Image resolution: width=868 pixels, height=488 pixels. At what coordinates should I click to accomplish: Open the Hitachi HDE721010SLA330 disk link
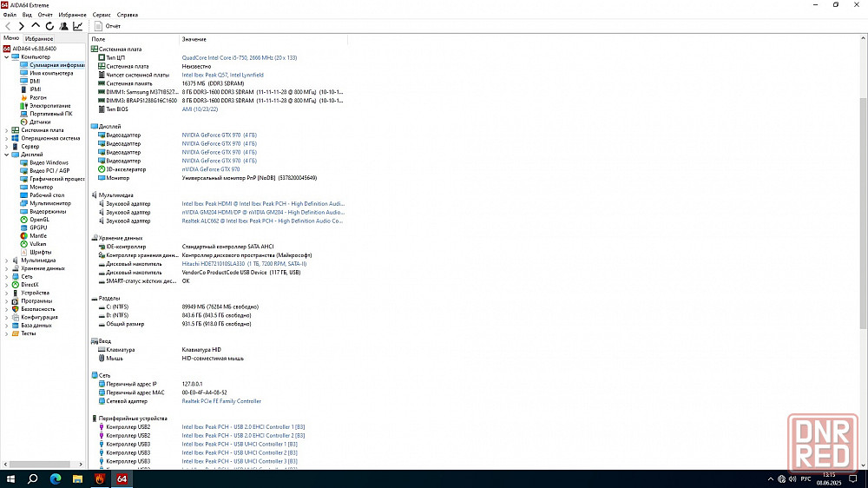244,264
